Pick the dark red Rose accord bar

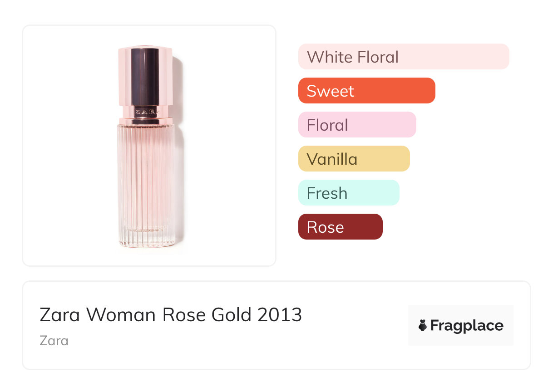pyautogui.click(x=340, y=227)
